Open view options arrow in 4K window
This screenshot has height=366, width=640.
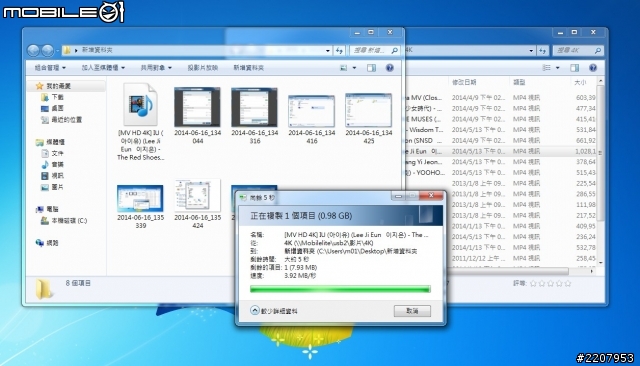[558, 68]
